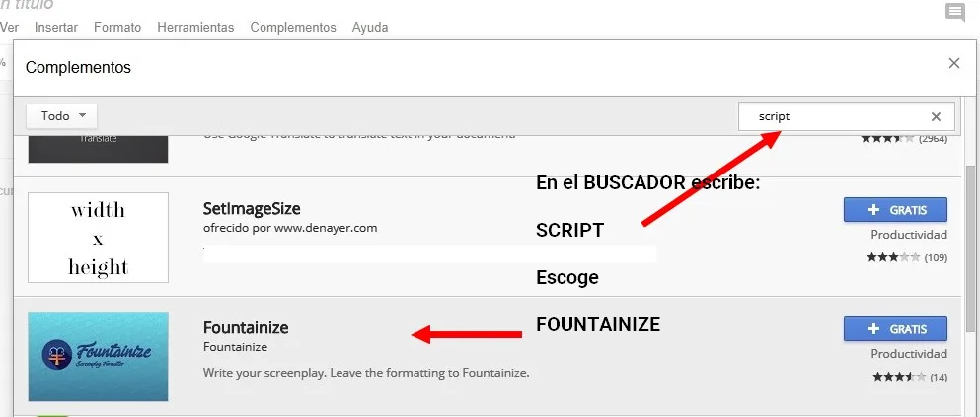
Task: Open the comments speech bubble icon
Action: coord(954,13)
